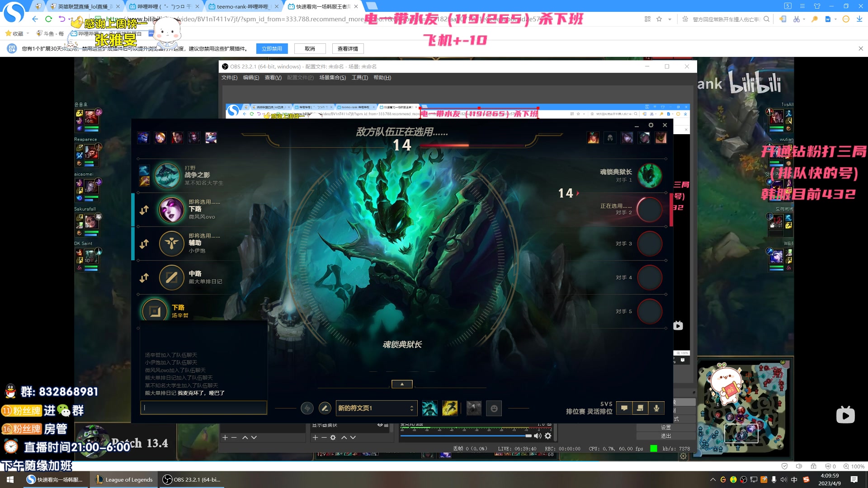Open the emote selector smiley icon
The image size is (868, 488).
coord(494,408)
